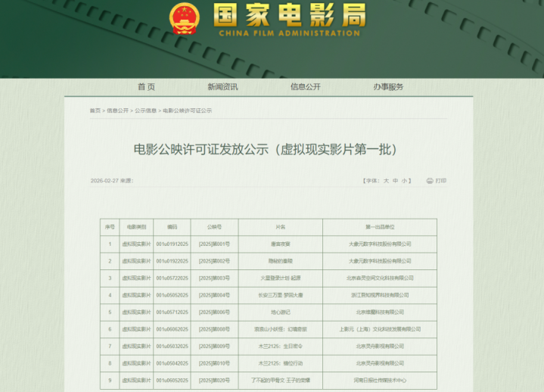
Task: Click release number [2025]第009号
Action: 214,346
